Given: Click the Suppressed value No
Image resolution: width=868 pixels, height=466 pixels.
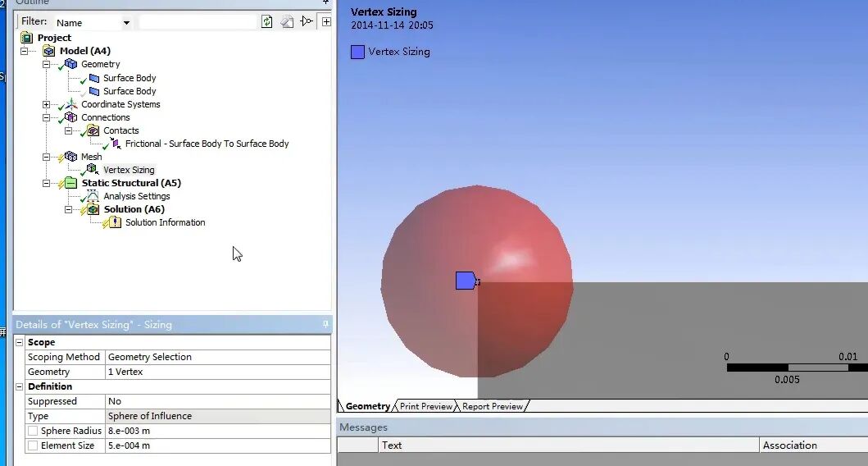Looking at the screenshot, I should tap(217, 401).
